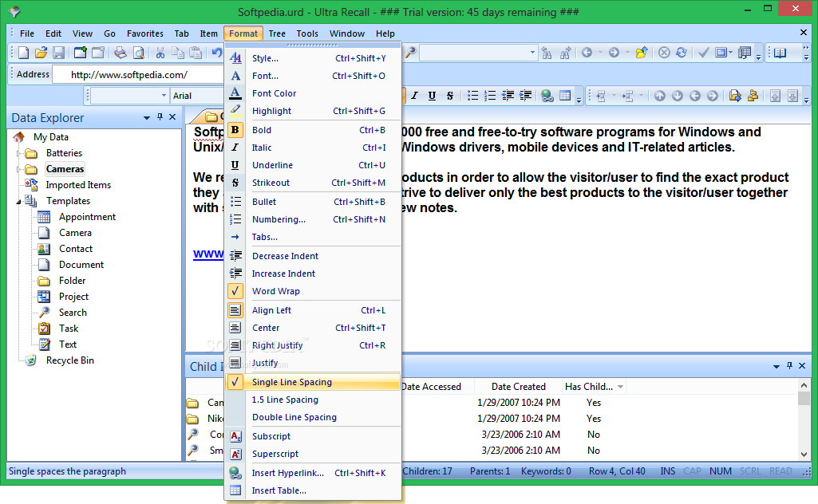Click the child list vertical scrollbar thumb
Viewport: 818px width, 504px height.
[x=804, y=399]
